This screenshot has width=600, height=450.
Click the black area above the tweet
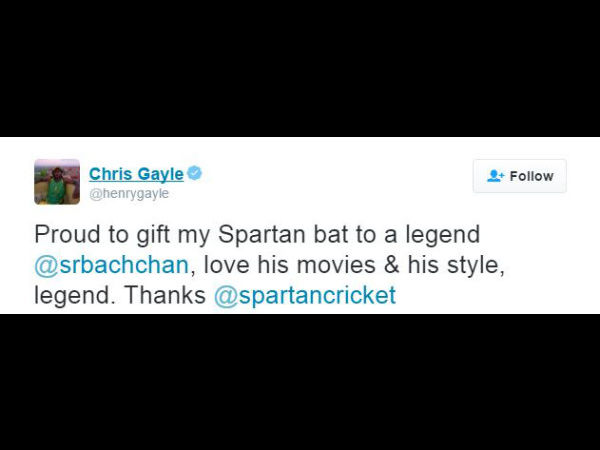(300, 68)
